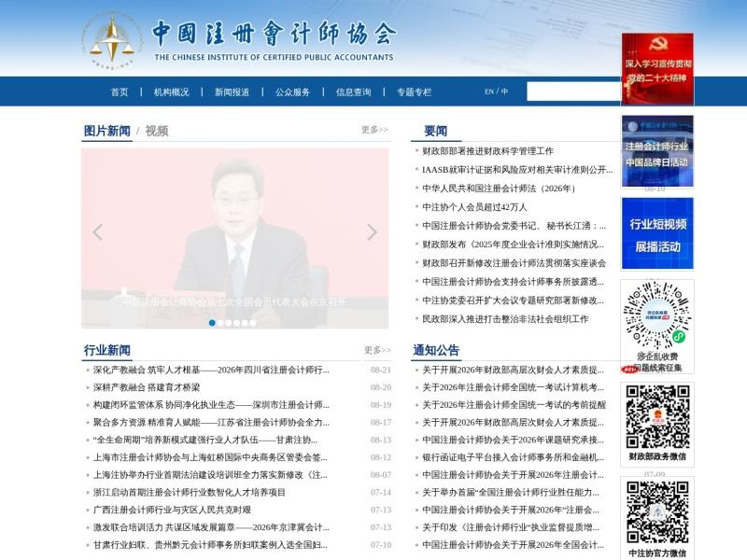Open 银行函证电子平台接入 notice
This screenshot has height=560, width=747.
pyautogui.click(x=513, y=457)
